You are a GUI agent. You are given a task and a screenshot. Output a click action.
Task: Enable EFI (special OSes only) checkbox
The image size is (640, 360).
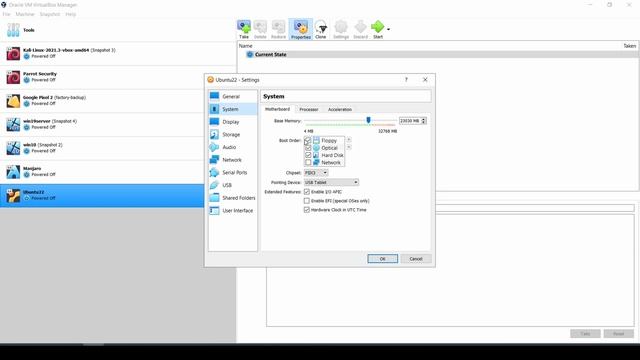click(x=307, y=201)
